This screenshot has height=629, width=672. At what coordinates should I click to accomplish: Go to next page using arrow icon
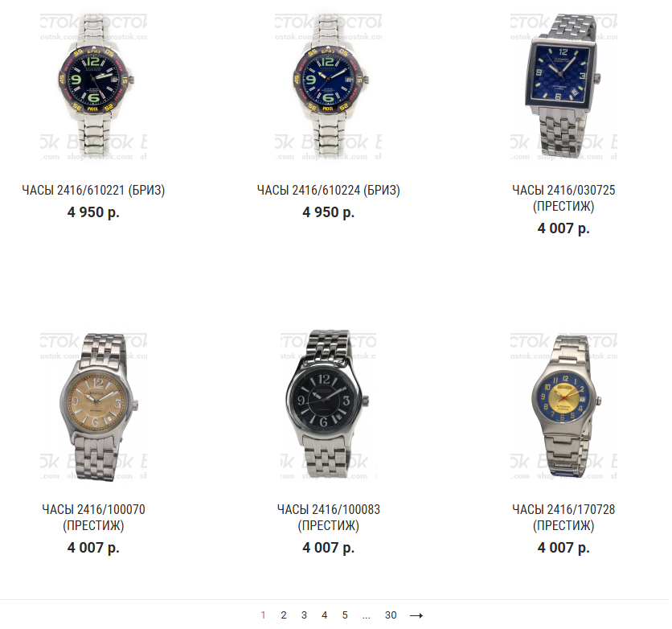pyautogui.click(x=416, y=615)
